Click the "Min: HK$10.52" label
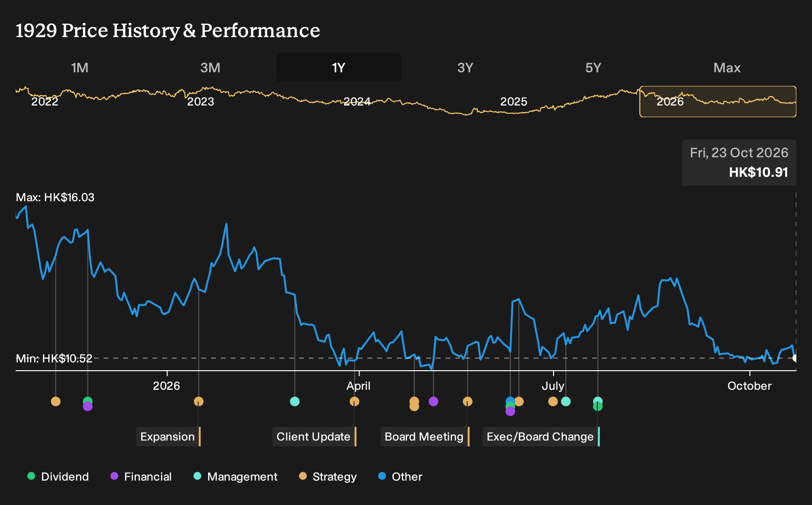 (54, 358)
